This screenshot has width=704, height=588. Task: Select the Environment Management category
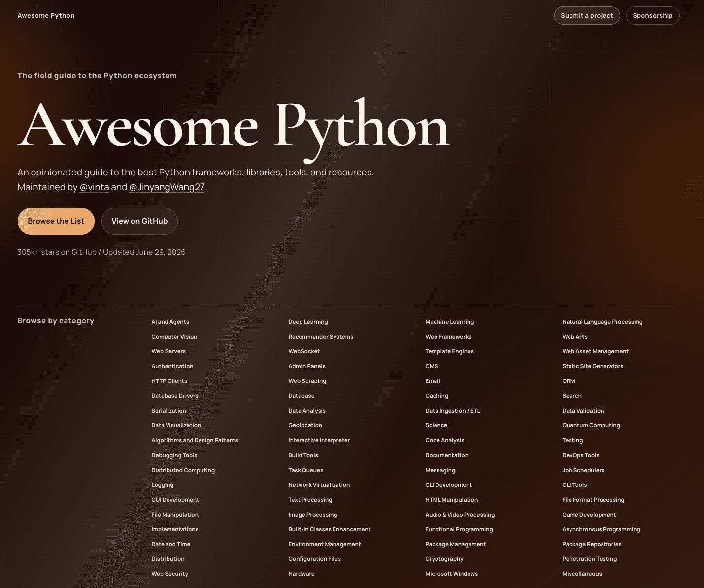point(324,544)
